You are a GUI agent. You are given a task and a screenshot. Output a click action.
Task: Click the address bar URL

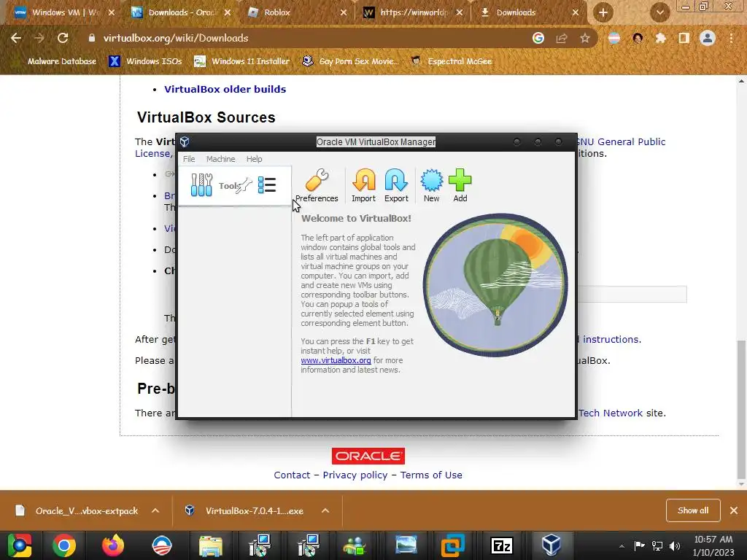pos(176,38)
